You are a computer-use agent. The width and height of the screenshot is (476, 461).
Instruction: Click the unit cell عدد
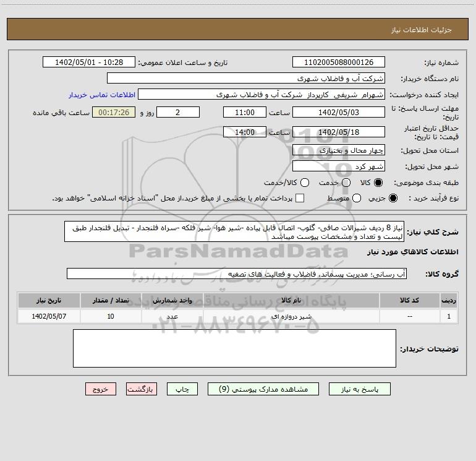click(172, 316)
